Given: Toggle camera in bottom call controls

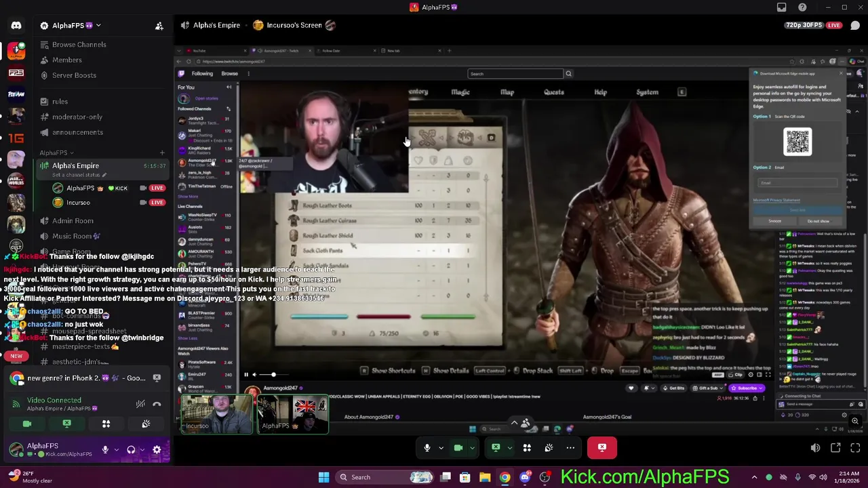Looking at the screenshot, I should click(458, 448).
